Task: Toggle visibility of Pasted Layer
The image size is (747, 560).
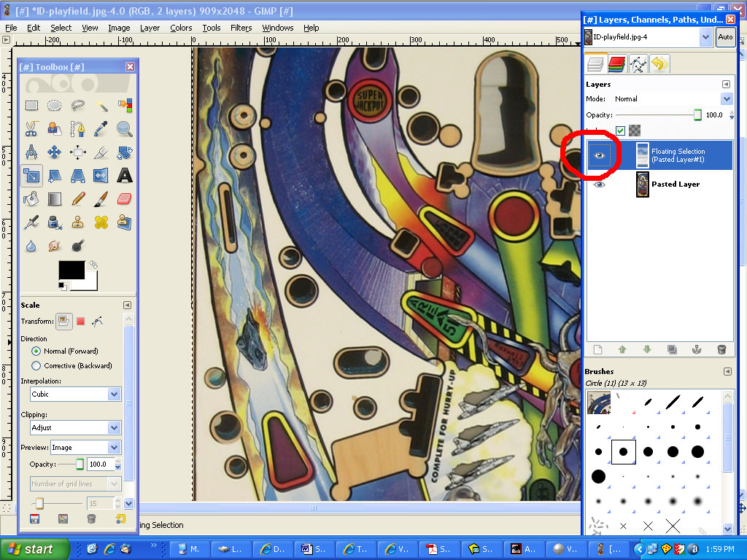Action: click(x=600, y=184)
